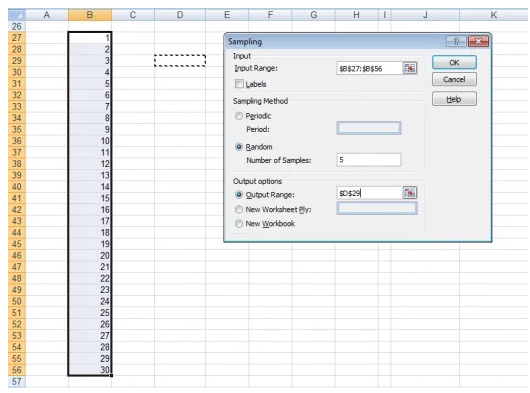The width and height of the screenshot is (530, 393).
Task: Click the Number of Samples field
Action: (369, 159)
